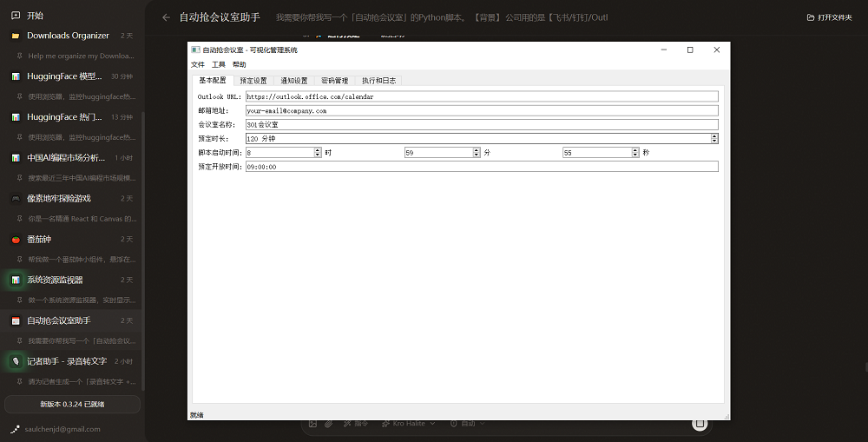Switch to the 密码管理 tab
Viewport: 868px width, 442px height.
coord(335,81)
